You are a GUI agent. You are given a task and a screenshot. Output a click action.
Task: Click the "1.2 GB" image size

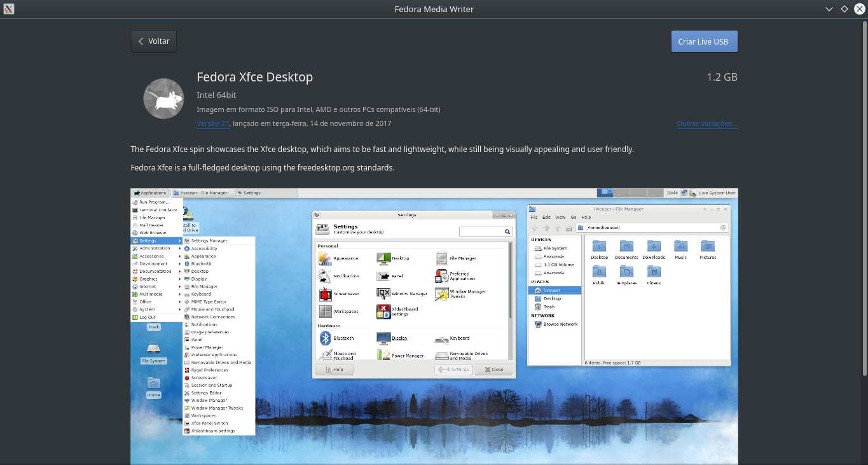click(x=722, y=77)
